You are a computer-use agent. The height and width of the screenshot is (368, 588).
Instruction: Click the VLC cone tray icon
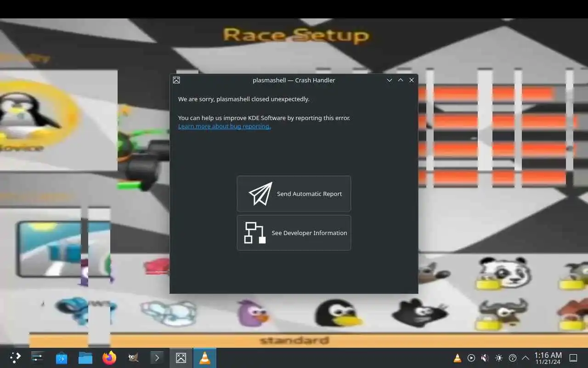coord(458,358)
